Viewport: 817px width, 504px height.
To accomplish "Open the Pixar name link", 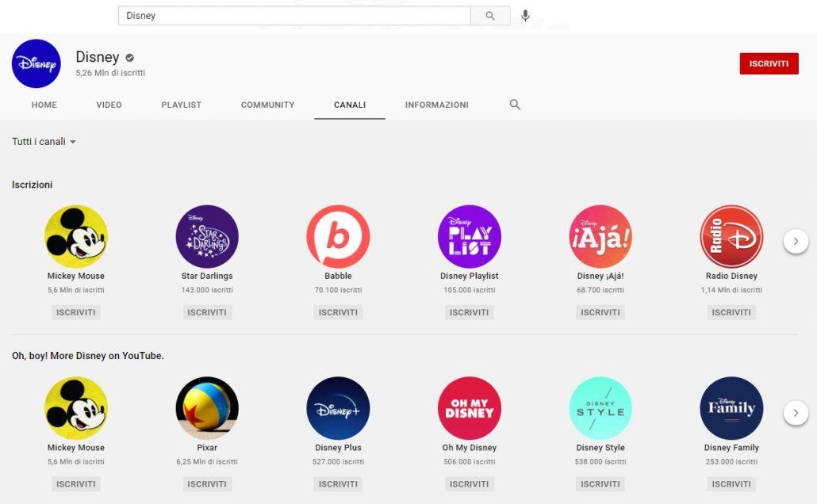I will coord(207,448).
